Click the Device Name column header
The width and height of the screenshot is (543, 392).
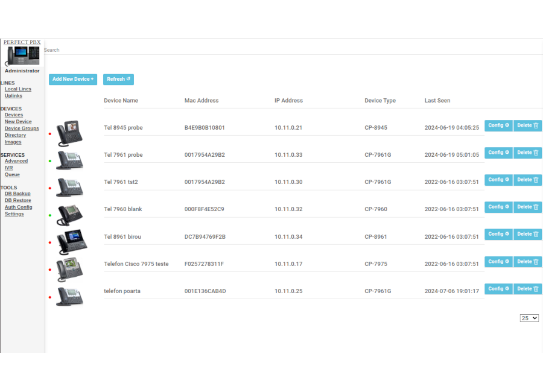coord(121,101)
